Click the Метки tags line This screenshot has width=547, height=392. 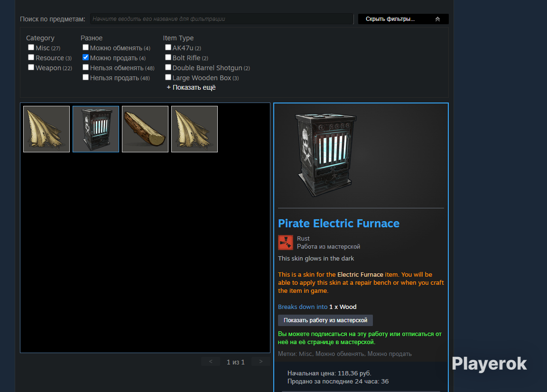point(345,354)
